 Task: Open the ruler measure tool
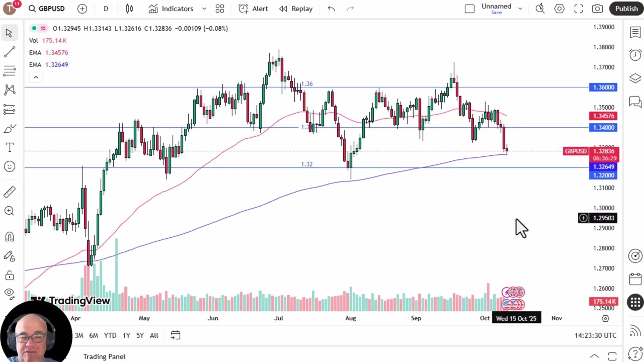[x=10, y=192]
